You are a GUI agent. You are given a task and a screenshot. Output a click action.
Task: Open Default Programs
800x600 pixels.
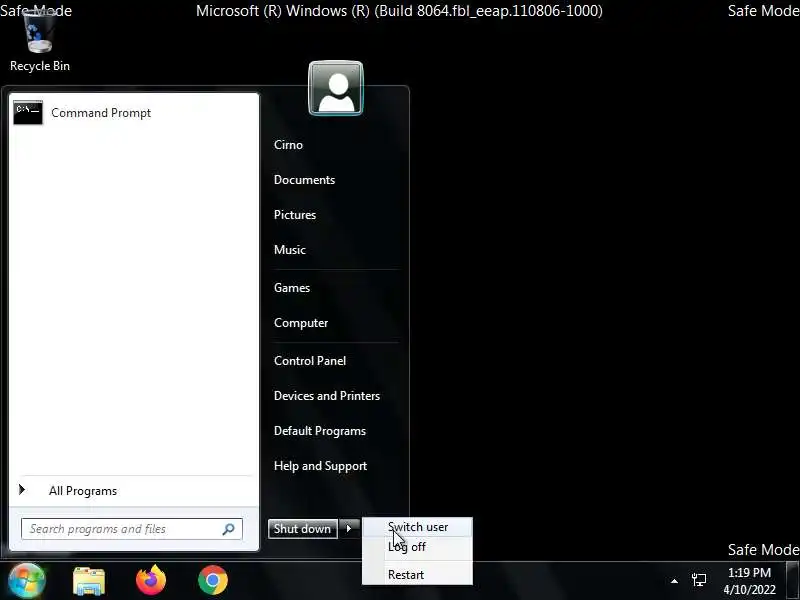319,431
